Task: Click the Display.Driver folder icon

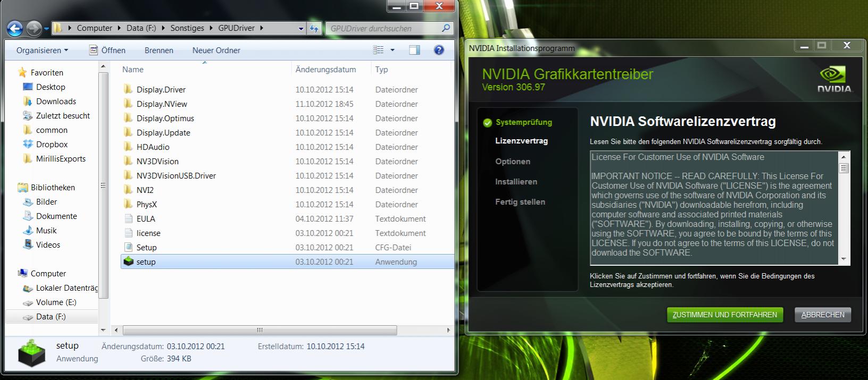Action: (x=128, y=89)
